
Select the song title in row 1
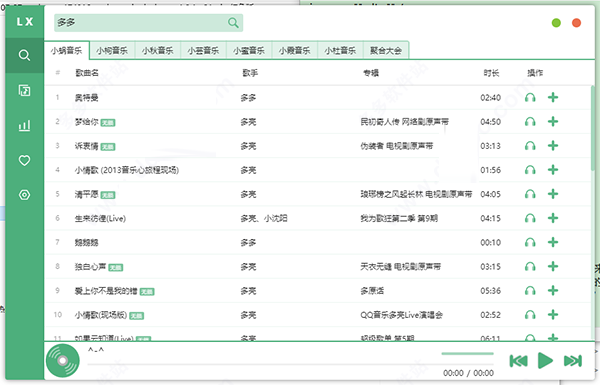tap(86, 98)
